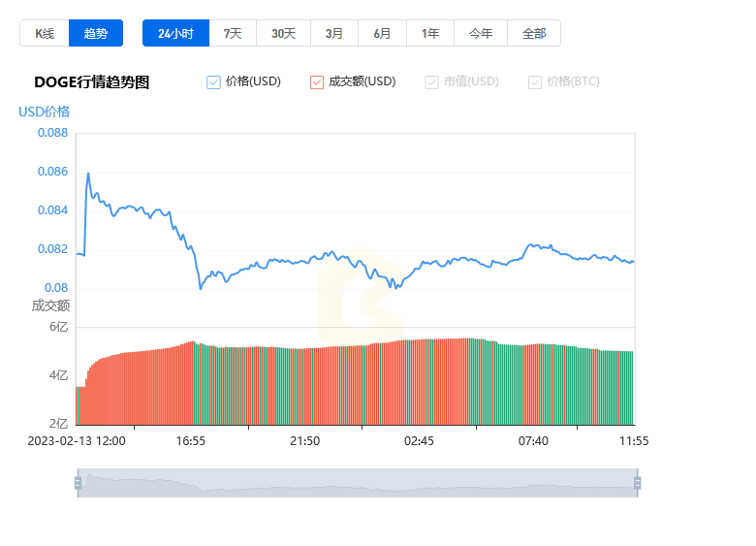
Task: Click the mini chart overview navigator
Action: point(357,483)
